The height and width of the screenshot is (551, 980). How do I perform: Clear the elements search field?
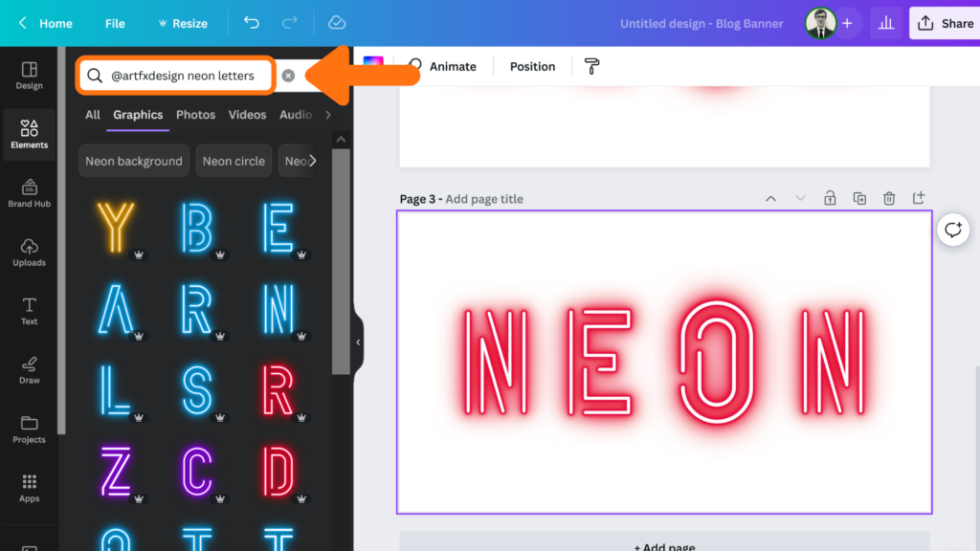pyautogui.click(x=288, y=76)
